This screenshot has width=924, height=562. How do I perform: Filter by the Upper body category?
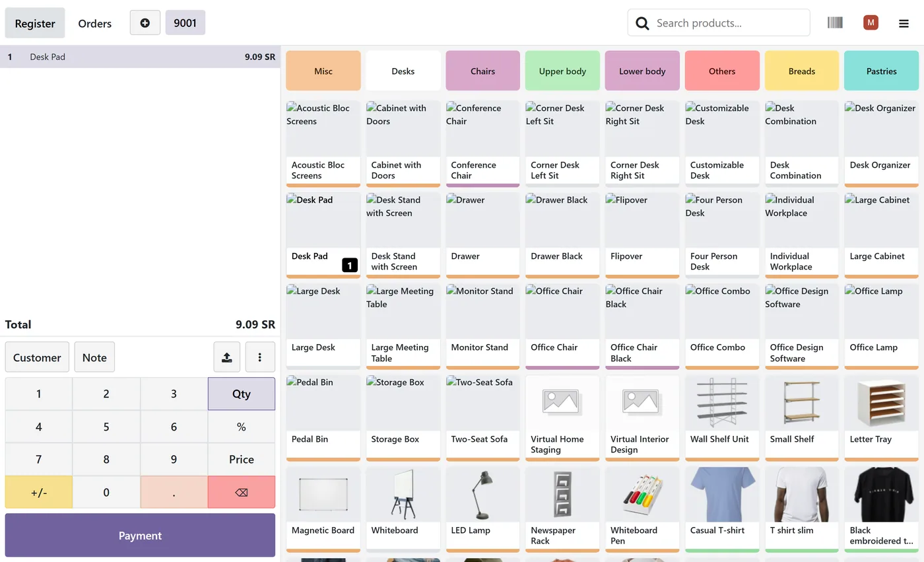click(x=562, y=71)
